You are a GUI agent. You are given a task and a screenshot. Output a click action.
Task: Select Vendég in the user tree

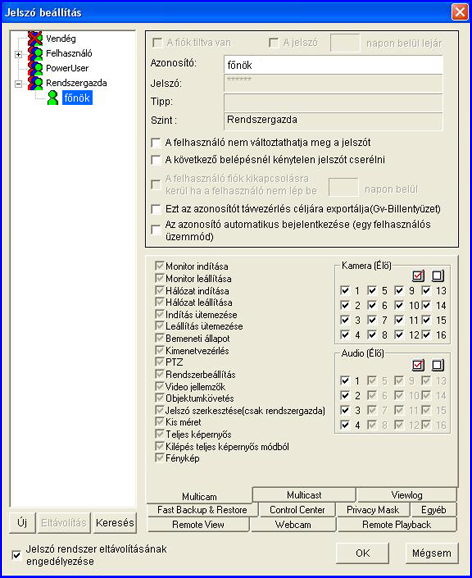click(x=61, y=38)
